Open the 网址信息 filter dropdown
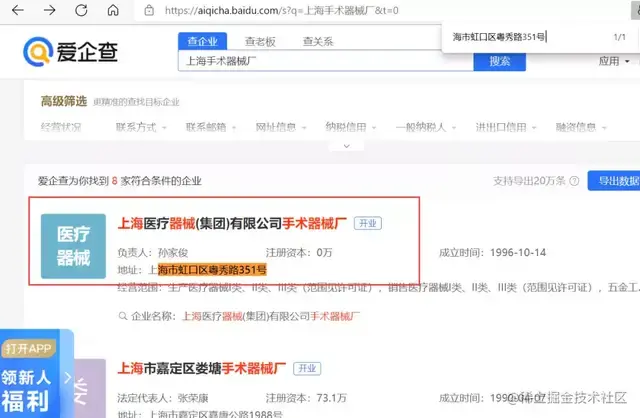640x418 pixels. [x=281, y=127]
